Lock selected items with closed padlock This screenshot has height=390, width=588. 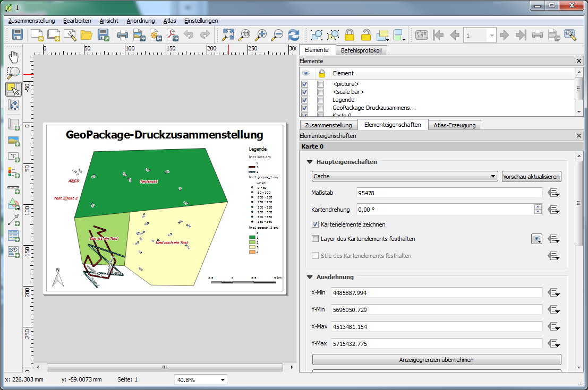tap(349, 36)
